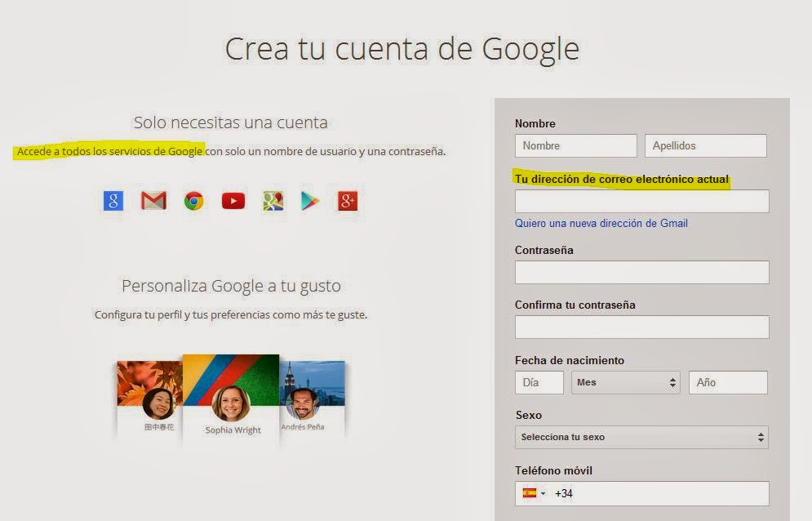This screenshot has height=521, width=812.
Task: Click the Nombre first name field
Action: (x=576, y=145)
